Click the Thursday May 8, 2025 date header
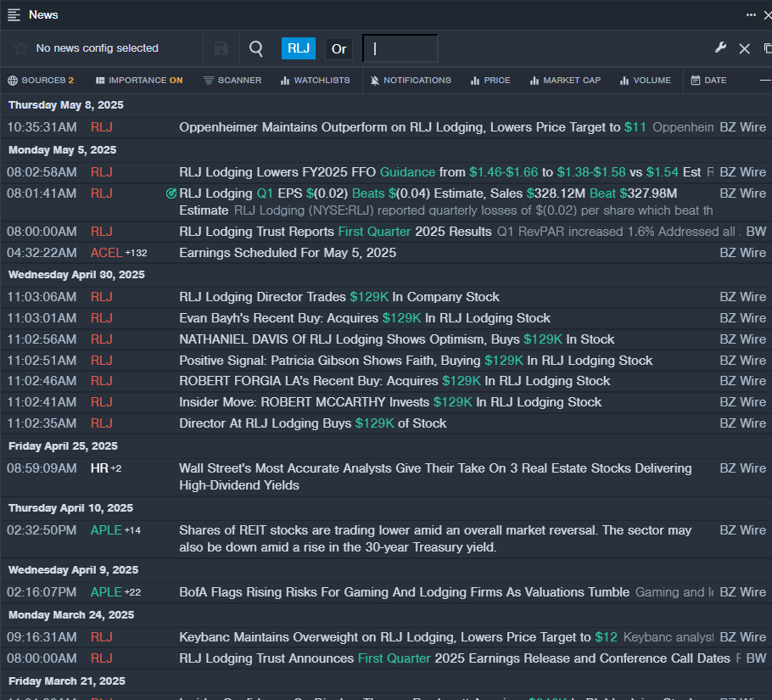 [x=66, y=105]
